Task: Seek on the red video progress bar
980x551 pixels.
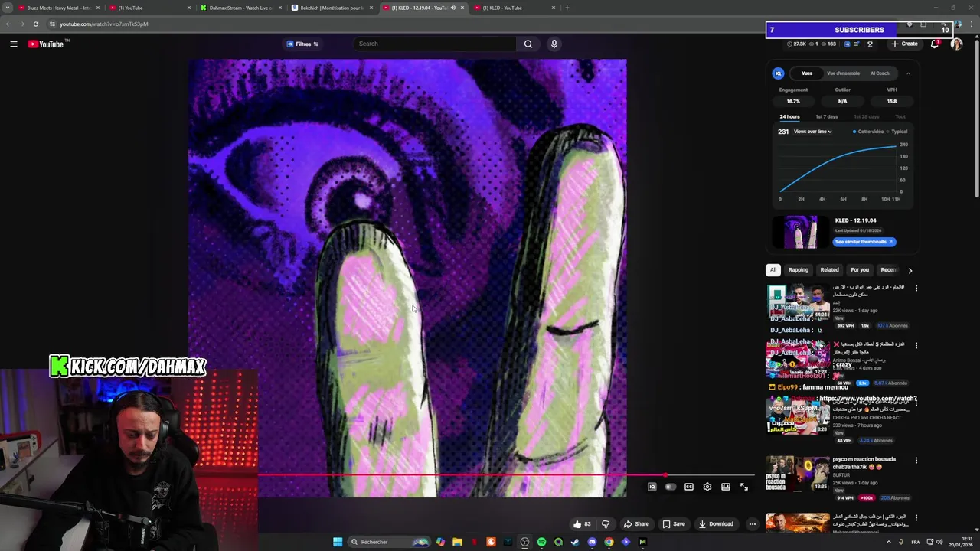Action: point(505,475)
